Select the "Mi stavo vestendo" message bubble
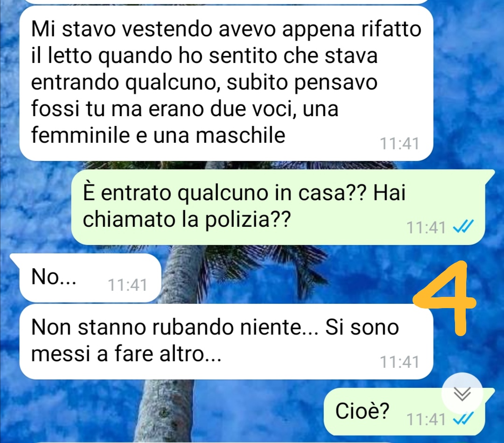This screenshot has width=504, height=443. pos(226,83)
